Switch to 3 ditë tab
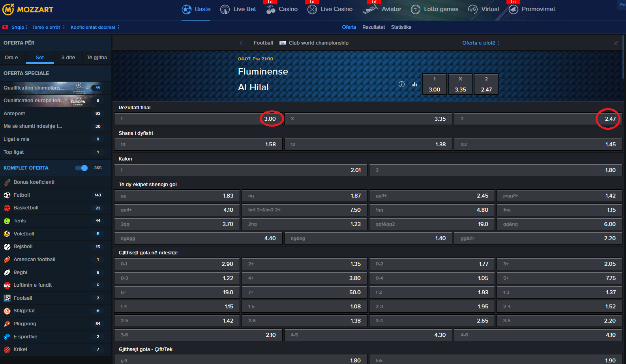The image size is (626, 364). point(68,58)
